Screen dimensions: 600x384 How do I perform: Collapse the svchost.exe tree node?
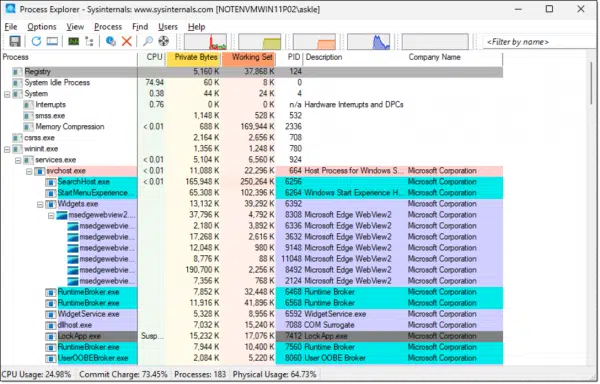point(29,171)
